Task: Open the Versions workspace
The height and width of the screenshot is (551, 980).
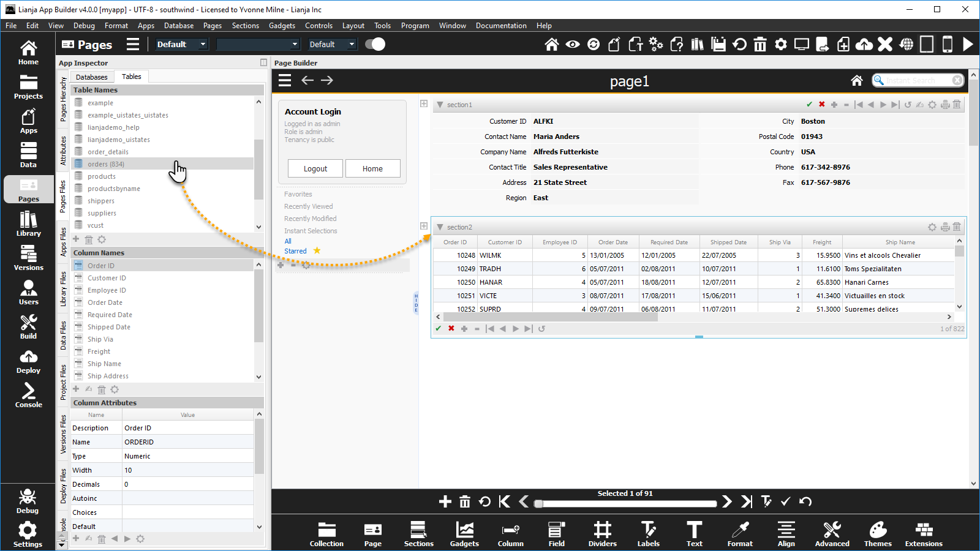Action: pos(28,258)
